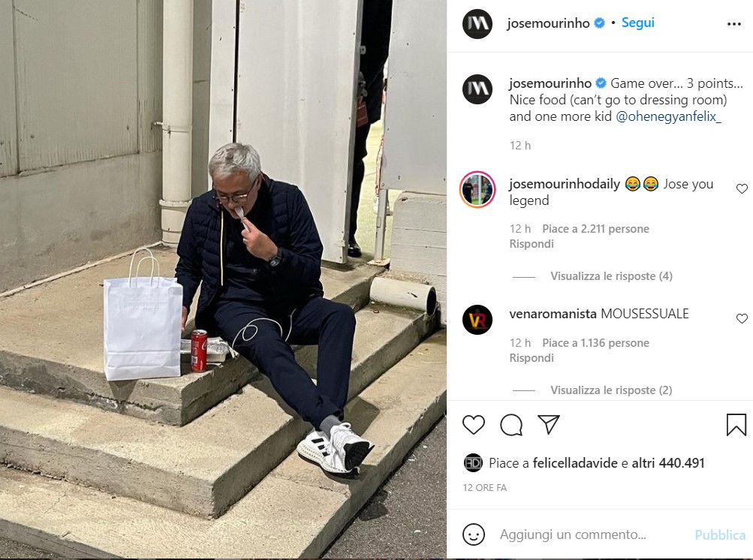Viewport: 753px width, 560px height.
Task: Share post via paper plane icon
Action: point(549,425)
